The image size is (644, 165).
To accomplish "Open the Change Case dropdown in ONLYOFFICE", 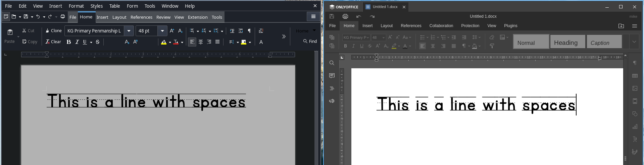I will 407,37.
